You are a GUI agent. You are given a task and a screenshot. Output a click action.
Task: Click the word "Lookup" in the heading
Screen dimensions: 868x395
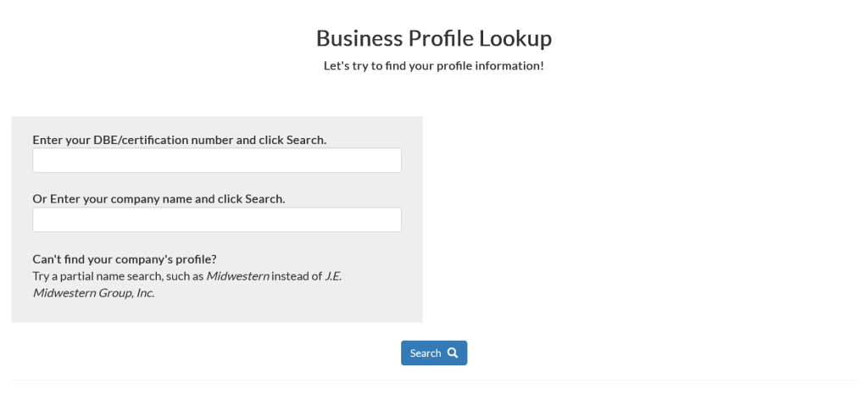515,38
